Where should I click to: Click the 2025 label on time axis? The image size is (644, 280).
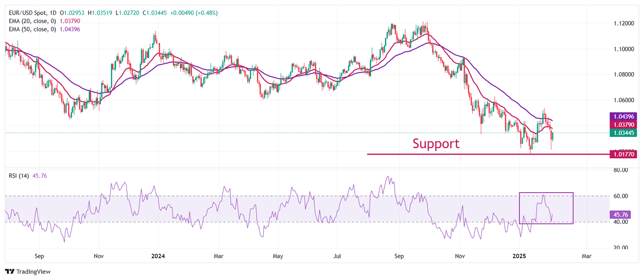(x=519, y=256)
